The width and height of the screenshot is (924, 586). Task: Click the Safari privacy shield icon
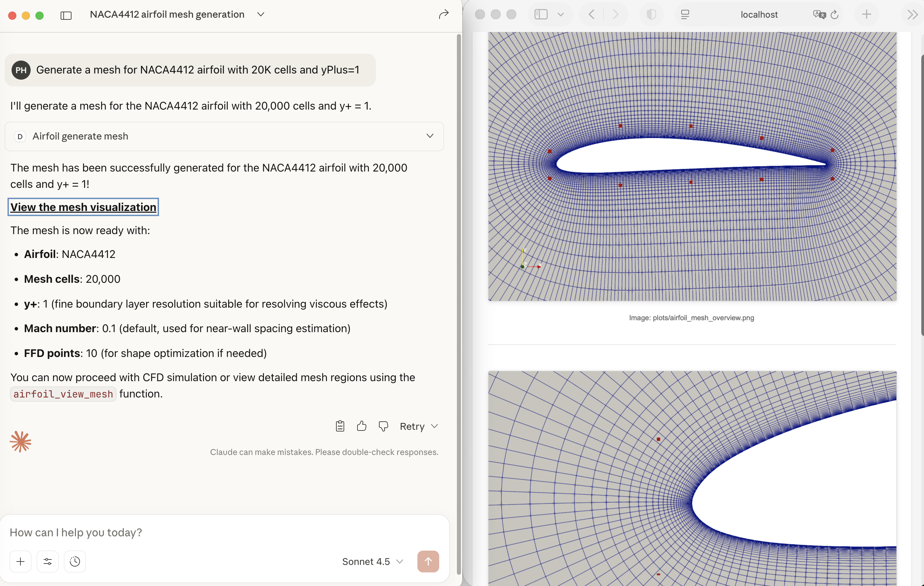coord(651,15)
